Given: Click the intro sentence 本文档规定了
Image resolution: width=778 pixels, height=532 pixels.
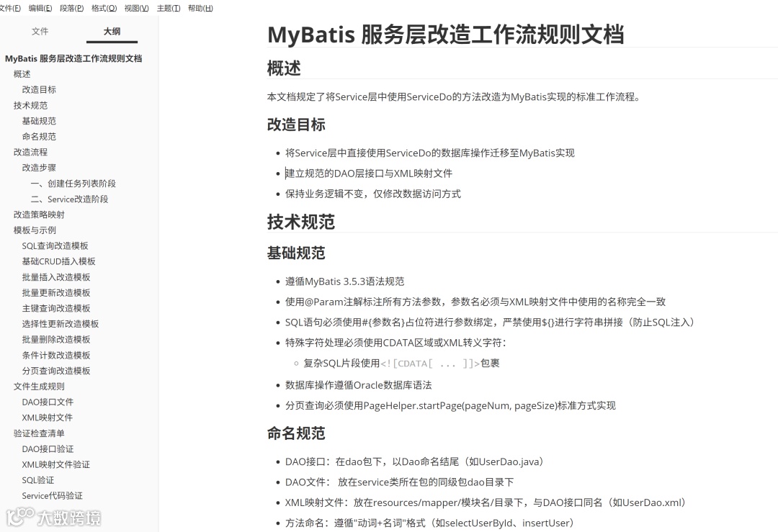Looking at the screenshot, I should pyautogui.click(x=454, y=97).
